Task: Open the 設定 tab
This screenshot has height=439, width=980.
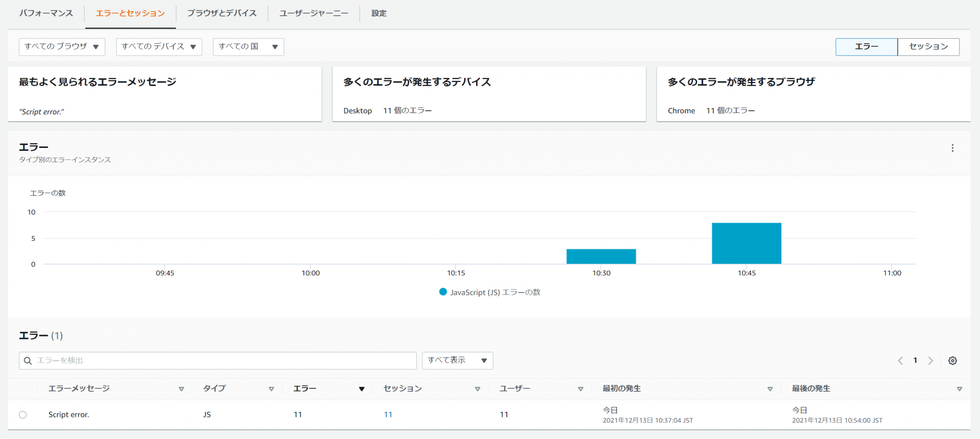Action: coord(379,13)
